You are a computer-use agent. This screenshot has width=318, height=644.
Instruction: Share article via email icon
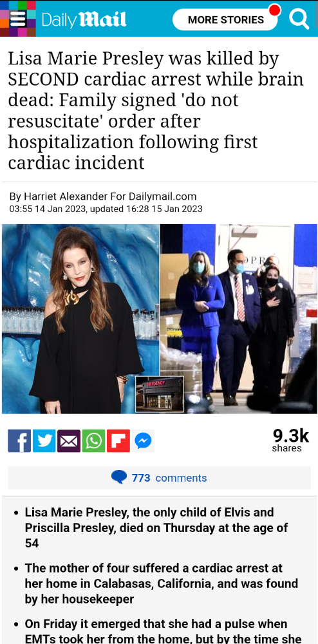[69, 440]
